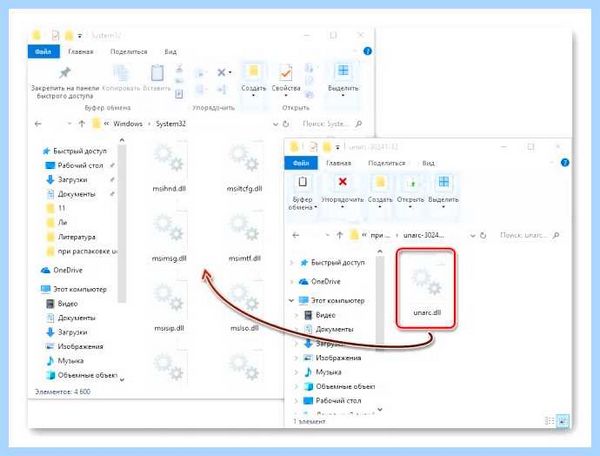Click Создать icon in unarc window ribbon

(380, 182)
